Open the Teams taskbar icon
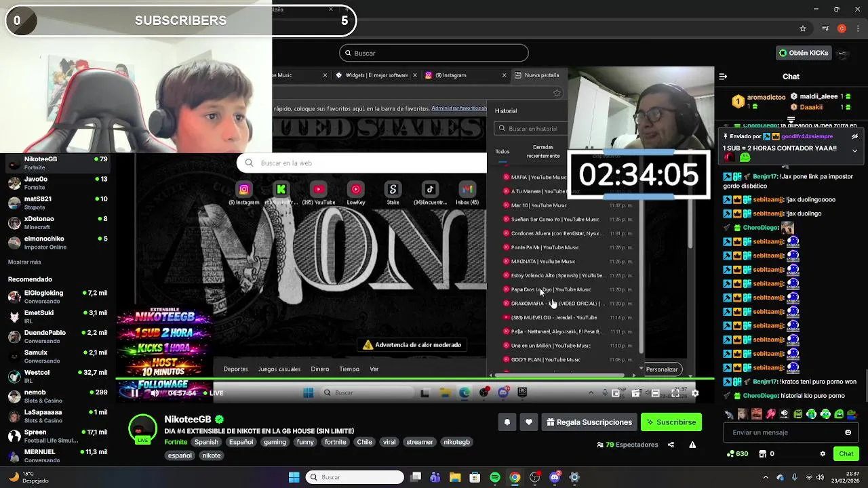 point(435,477)
